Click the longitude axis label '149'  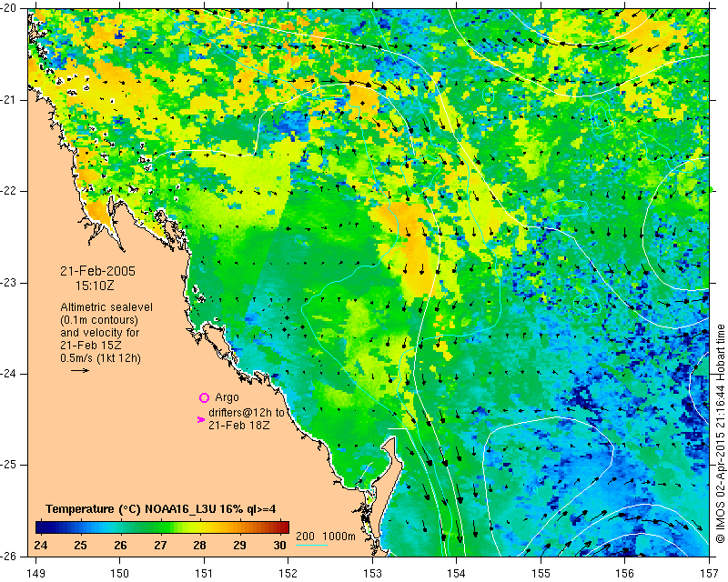point(36,574)
